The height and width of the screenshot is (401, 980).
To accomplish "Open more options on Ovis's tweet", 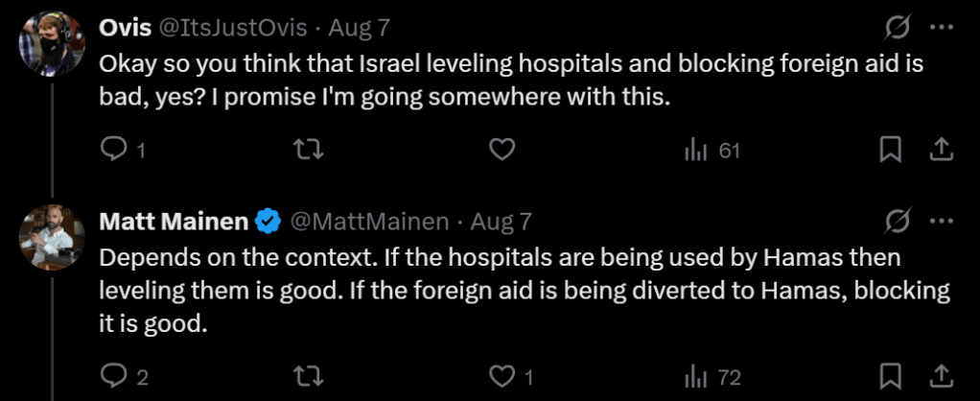I will [944, 28].
